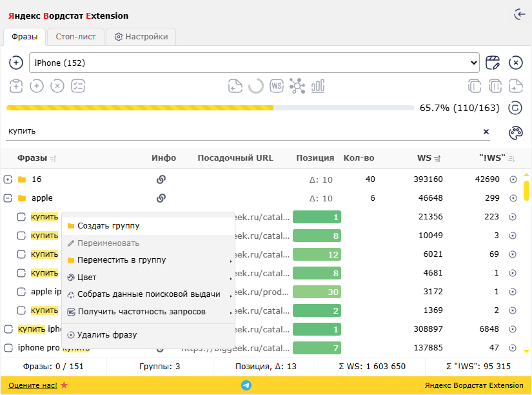Select the WS frequency collection icon
Image resolution: width=532 pixels, height=395 pixels.
click(277, 86)
